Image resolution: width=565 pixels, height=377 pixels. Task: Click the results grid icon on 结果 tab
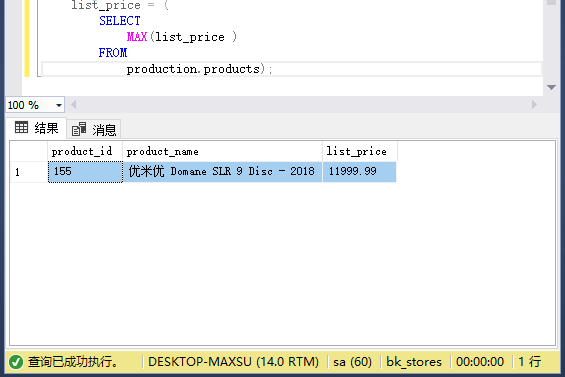pyautogui.click(x=21, y=127)
